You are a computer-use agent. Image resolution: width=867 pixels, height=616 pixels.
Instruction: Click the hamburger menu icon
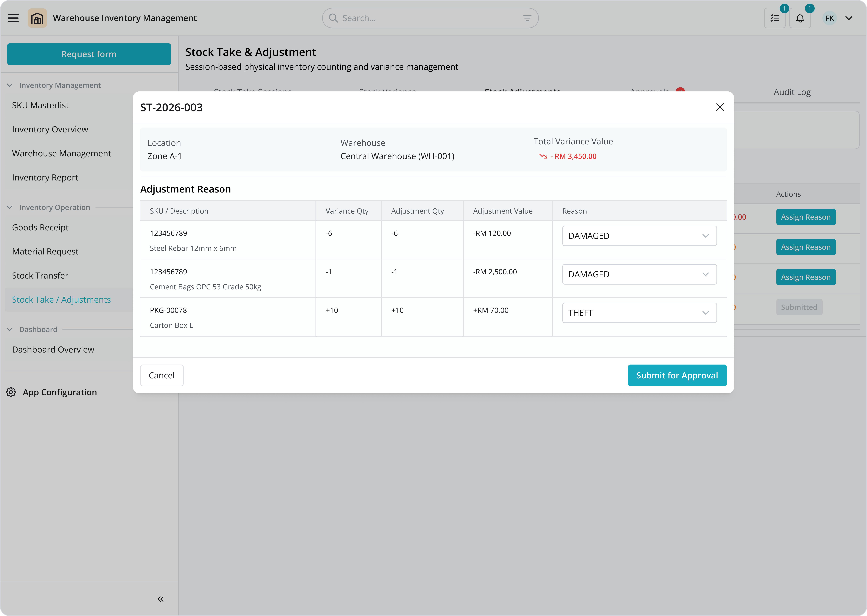point(13,18)
